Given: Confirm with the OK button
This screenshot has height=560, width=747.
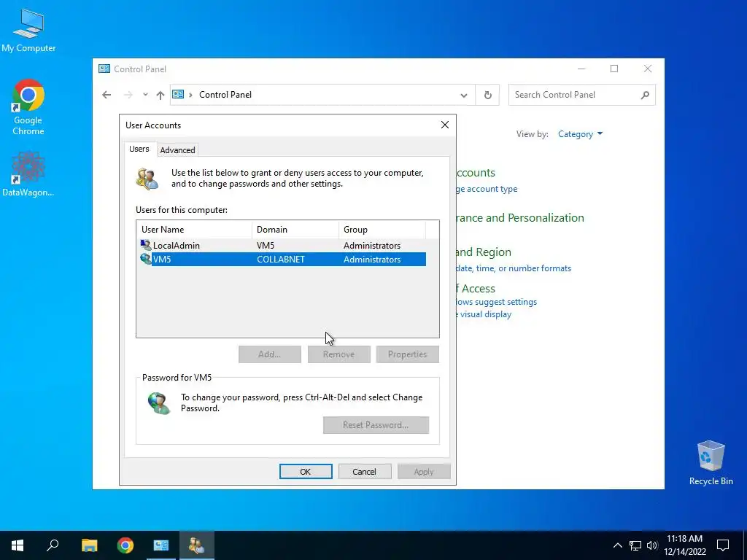Looking at the screenshot, I should click(x=306, y=472).
